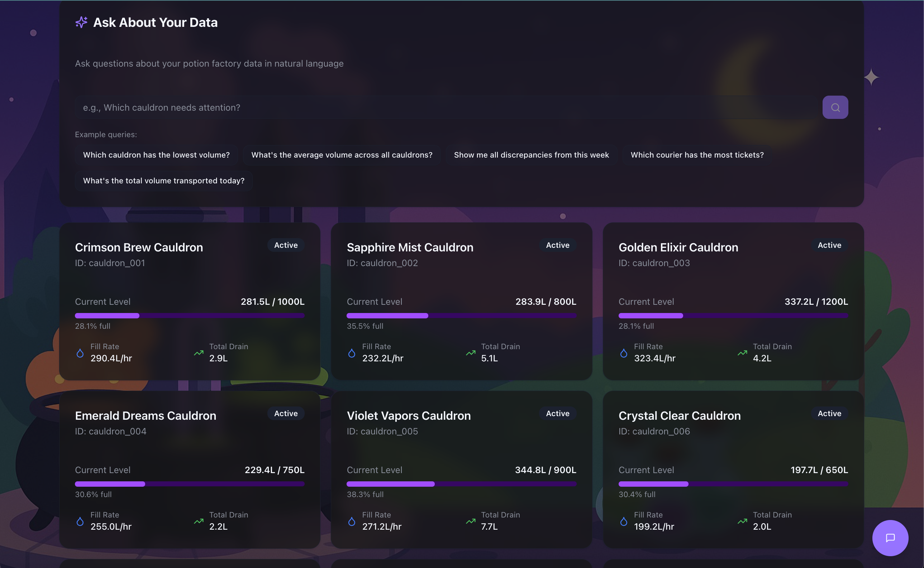Click the Active badge on Crystal Clear Cauldron

coord(829,413)
